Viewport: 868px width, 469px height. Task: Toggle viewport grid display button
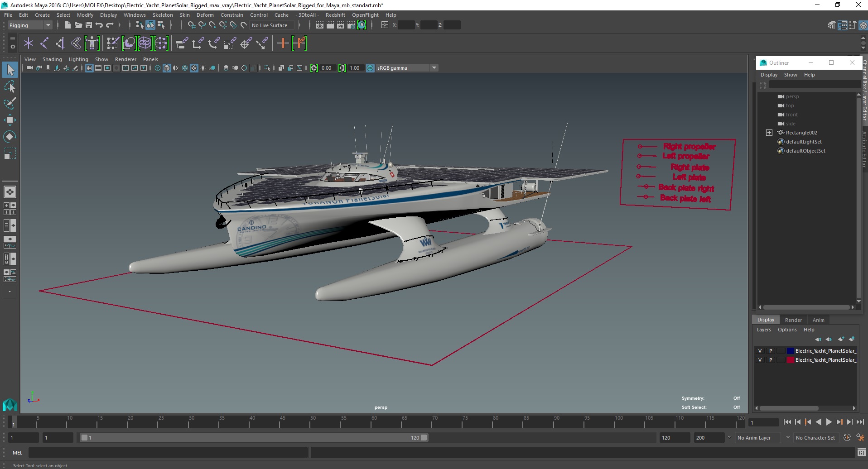coord(89,68)
